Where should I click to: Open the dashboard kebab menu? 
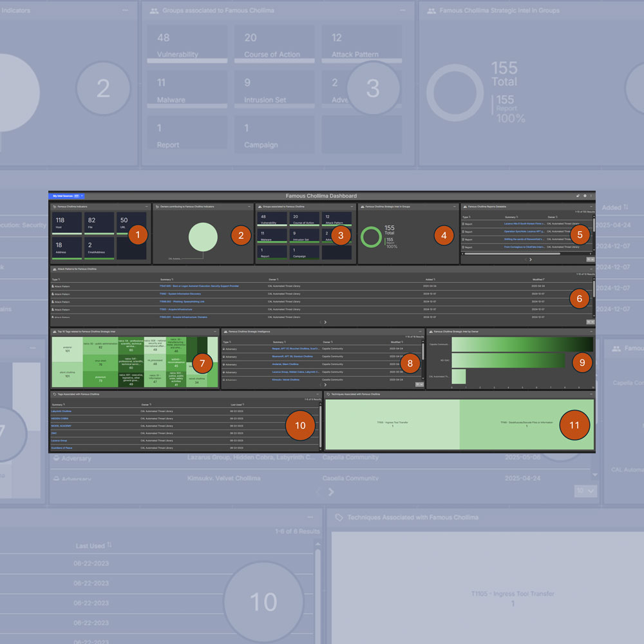click(591, 196)
